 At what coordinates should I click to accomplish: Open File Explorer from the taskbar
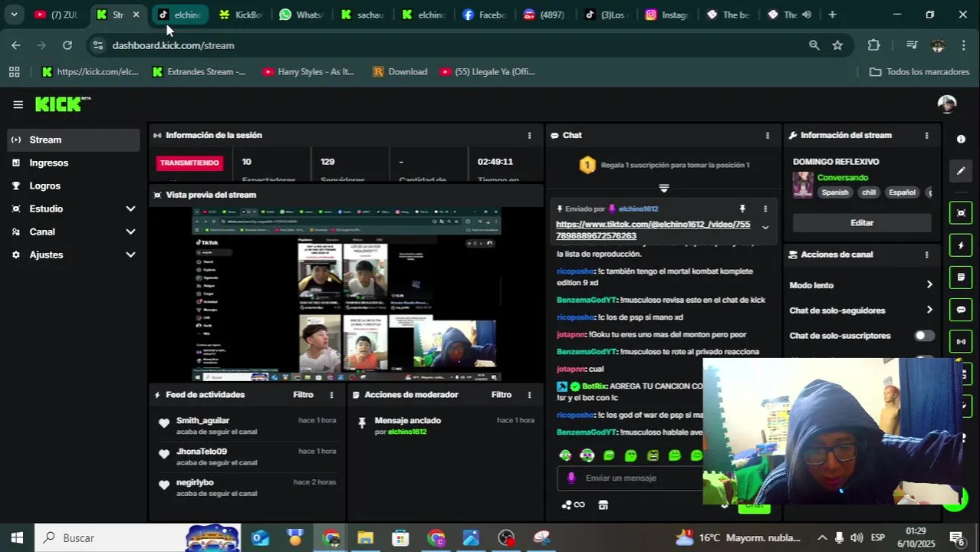tap(365, 538)
